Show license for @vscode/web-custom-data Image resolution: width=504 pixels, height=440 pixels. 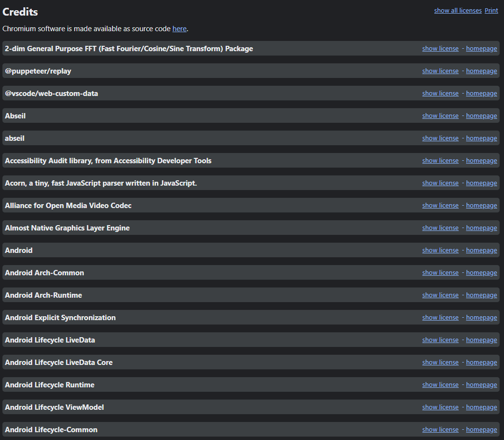point(440,94)
